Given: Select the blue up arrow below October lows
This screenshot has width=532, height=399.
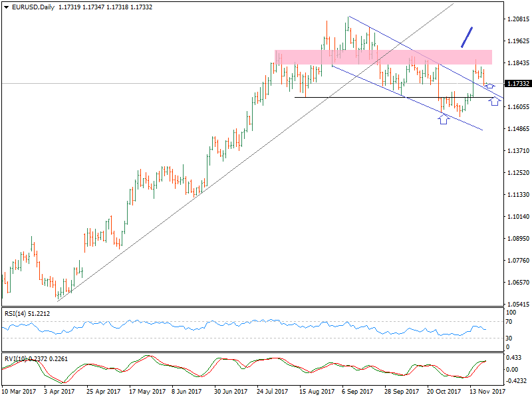Looking at the screenshot, I should tap(443, 120).
